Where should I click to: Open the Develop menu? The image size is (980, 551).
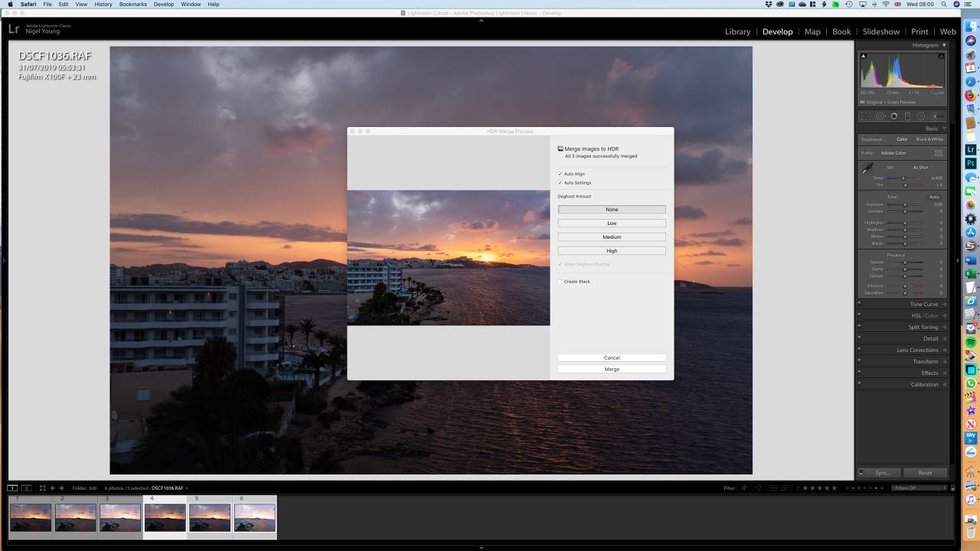[163, 4]
